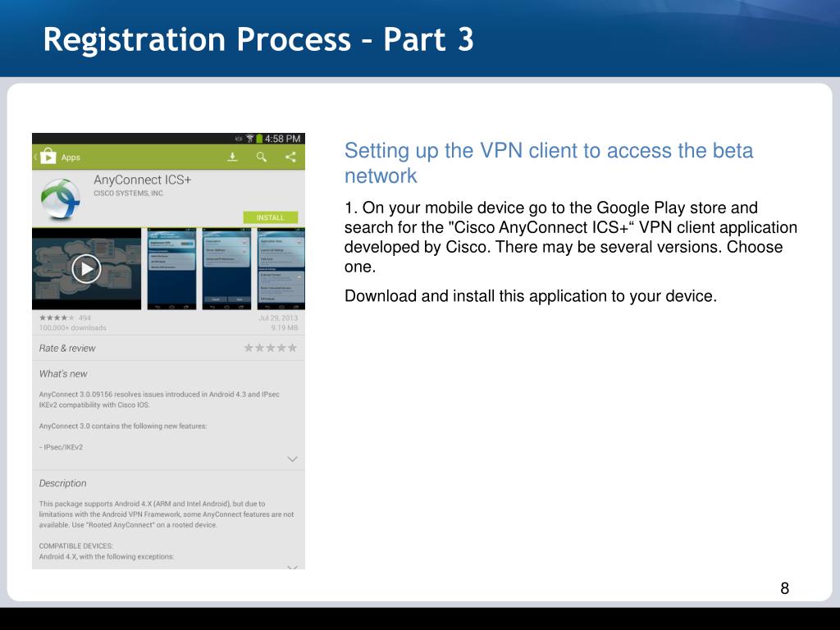Expand the What's new section chevron
This screenshot has height=630, width=840.
pyautogui.click(x=293, y=459)
